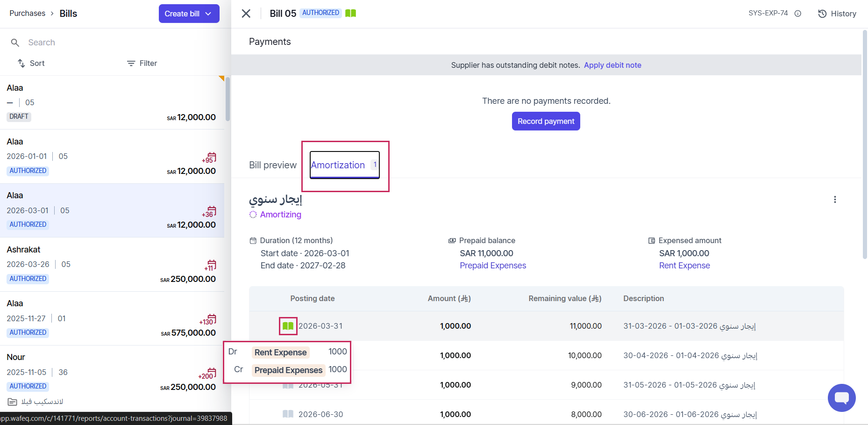Click the Apply debit note link
This screenshot has width=868, height=425.
coord(612,65)
